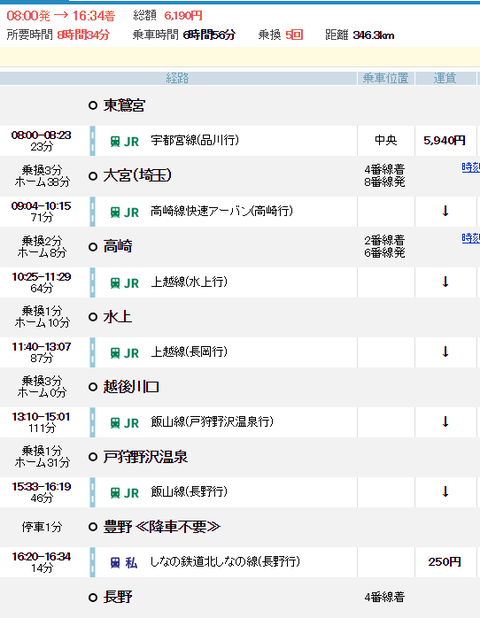Click the 13:10-15:01 time cell

pyautogui.click(x=41, y=423)
